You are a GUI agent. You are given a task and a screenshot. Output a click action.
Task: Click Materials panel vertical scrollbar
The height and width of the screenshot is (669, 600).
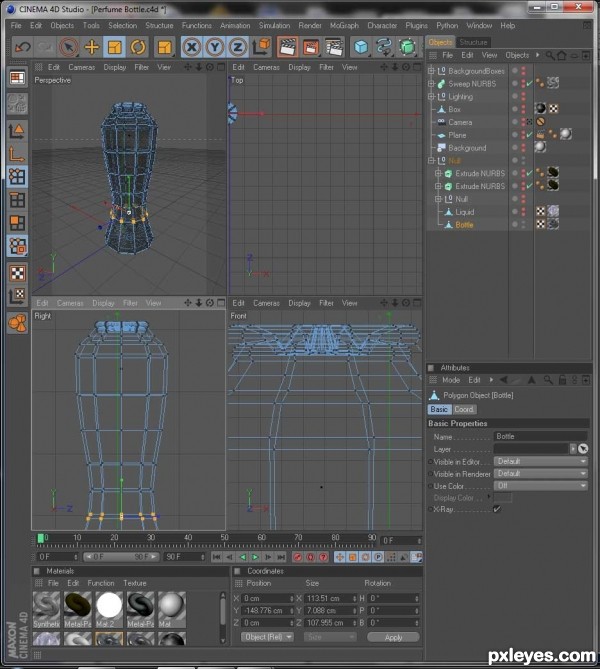223,617
